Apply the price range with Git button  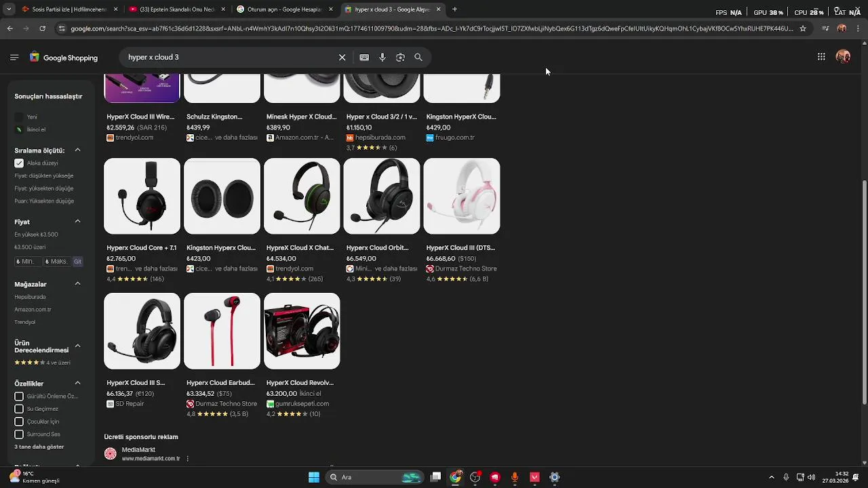(x=78, y=262)
